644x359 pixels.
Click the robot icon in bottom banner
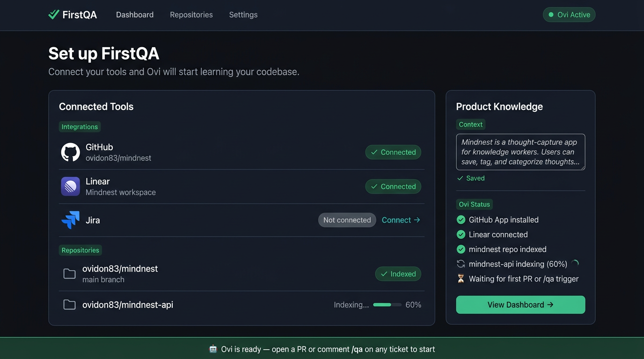(213, 349)
